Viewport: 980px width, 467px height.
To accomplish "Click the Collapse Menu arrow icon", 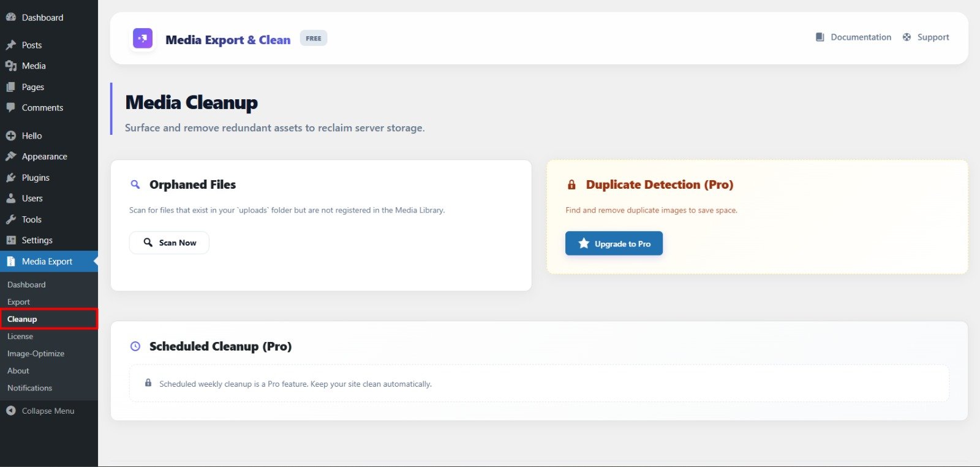I will (11, 411).
